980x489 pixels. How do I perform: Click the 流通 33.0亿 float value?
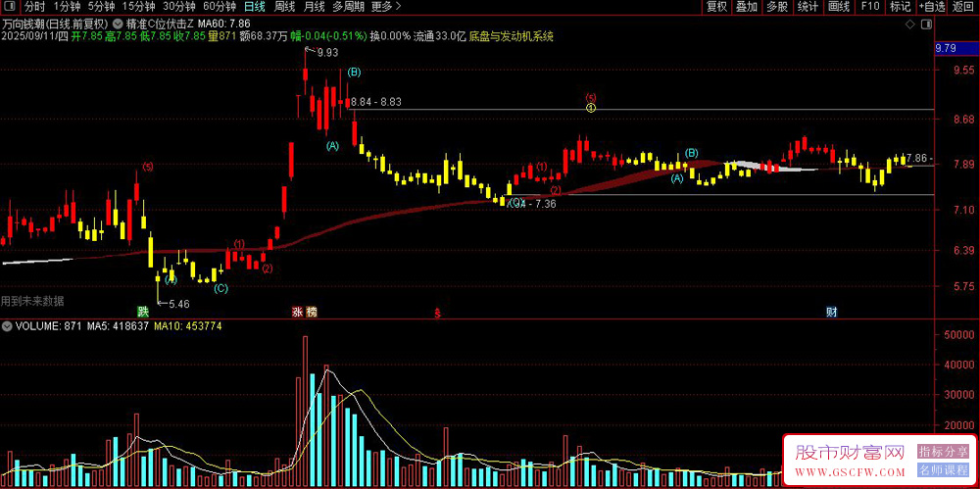click(440, 36)
